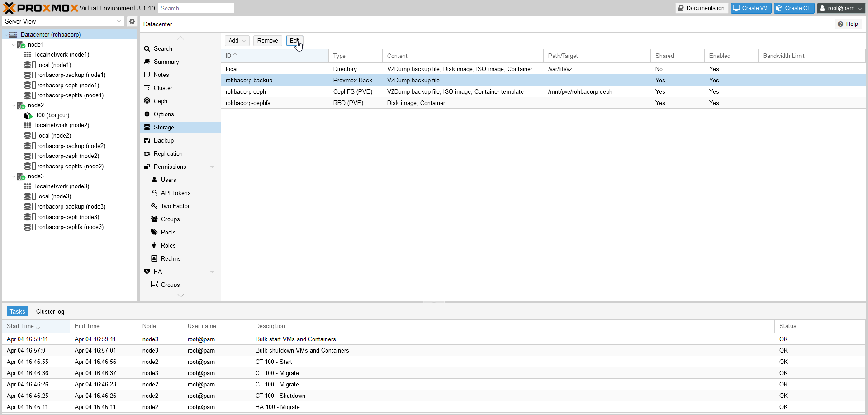Click the Realms address book icon
The width and height of the screenshot is (868, 415).
pos(154,259)
